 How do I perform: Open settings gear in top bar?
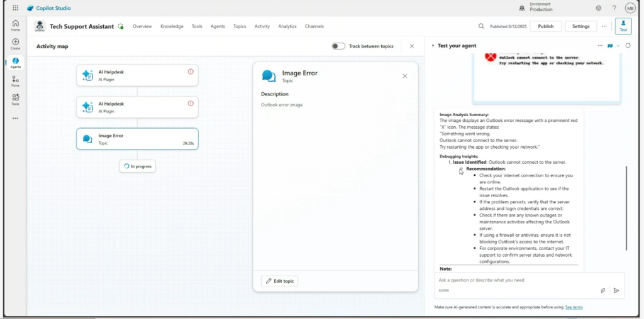[599, 8]
